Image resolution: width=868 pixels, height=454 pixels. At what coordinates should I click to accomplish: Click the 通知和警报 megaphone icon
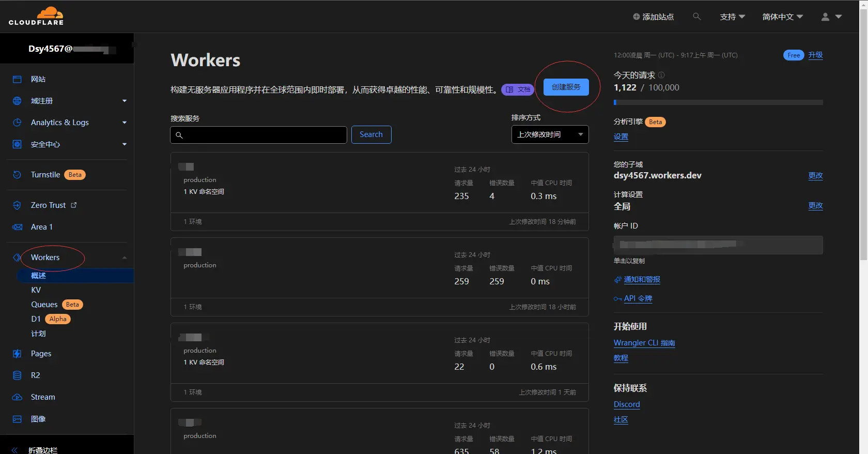click(617, 280)
